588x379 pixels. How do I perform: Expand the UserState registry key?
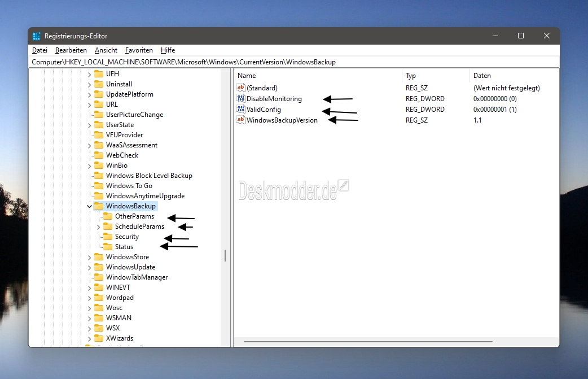89,125
